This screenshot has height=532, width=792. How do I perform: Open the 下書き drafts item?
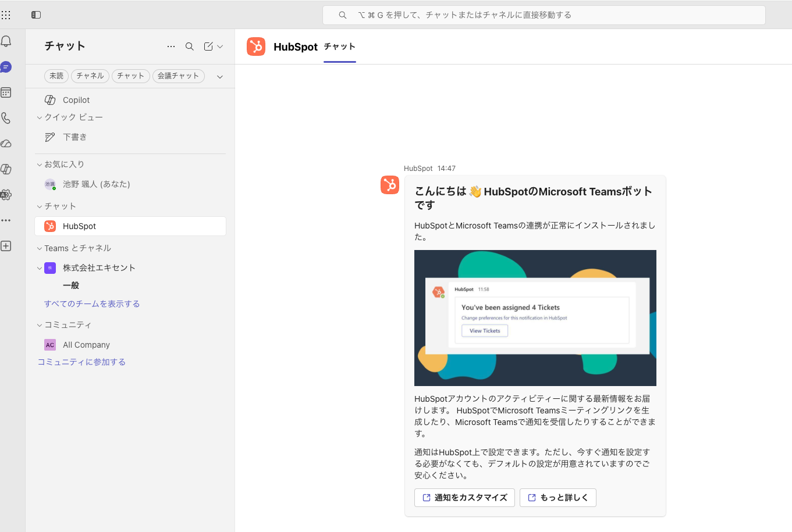pyautogui.click(x=130, y=137)
